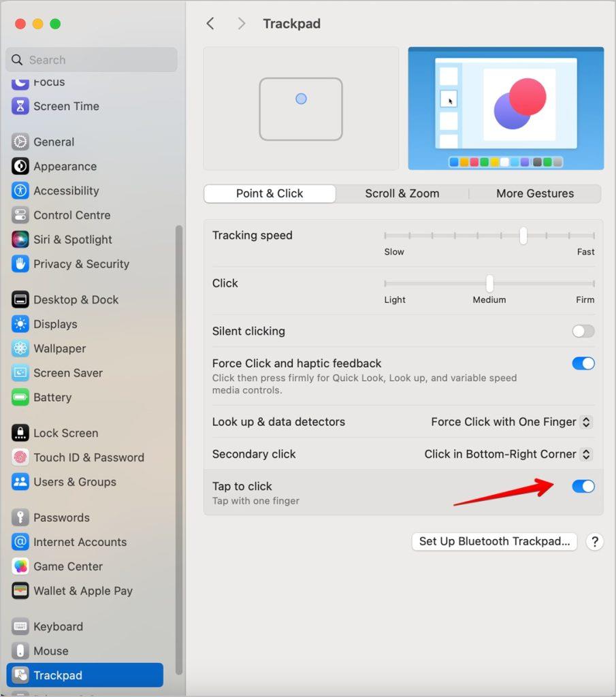
Task: Select the Control Centre icon
Action: click(20, 215)
